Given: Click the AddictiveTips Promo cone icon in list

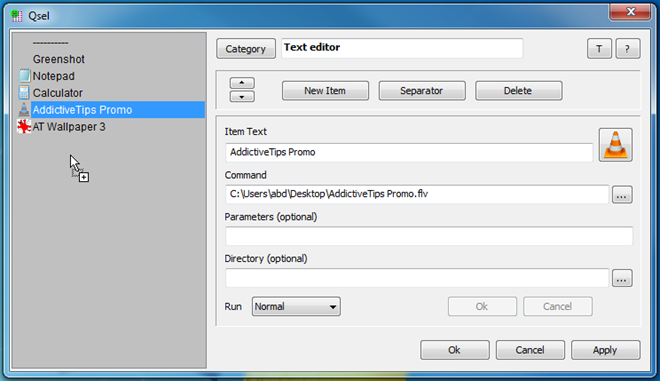Looking at the screenshot, I should [24, 109].
